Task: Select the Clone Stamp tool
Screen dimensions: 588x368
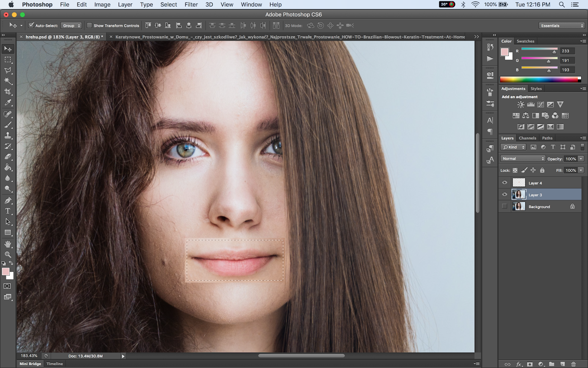Action: pos(8,135)
